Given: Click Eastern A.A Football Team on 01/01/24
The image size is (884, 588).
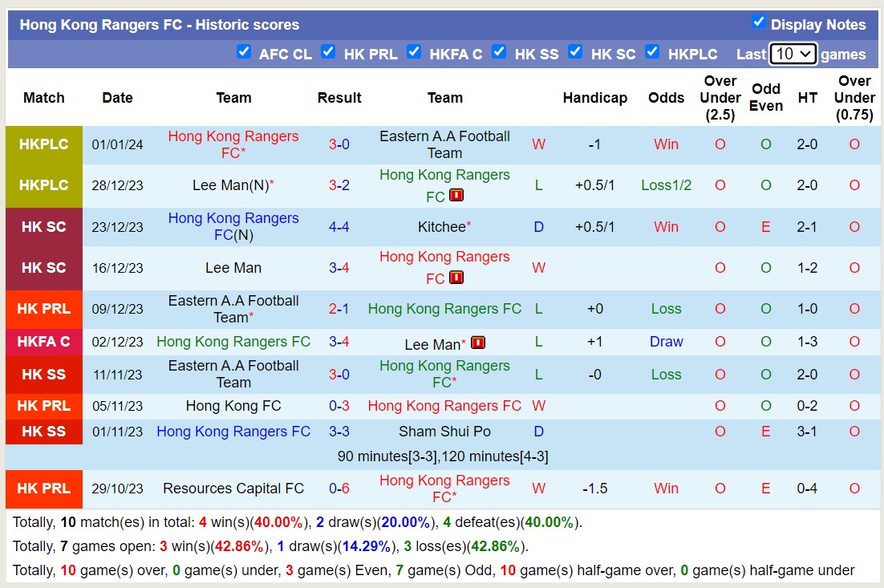Looking at the screenshot, I should [444, 145].
